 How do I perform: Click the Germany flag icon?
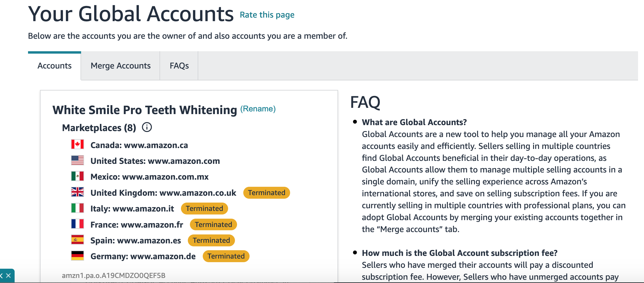[x=78, y=256]
